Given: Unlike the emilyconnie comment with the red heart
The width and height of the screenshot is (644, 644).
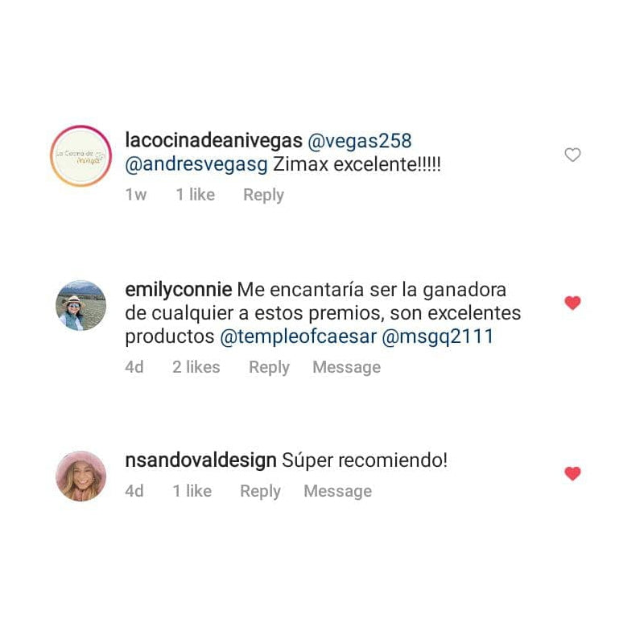Looking at the screenshot, I should (x=572, y=303).
